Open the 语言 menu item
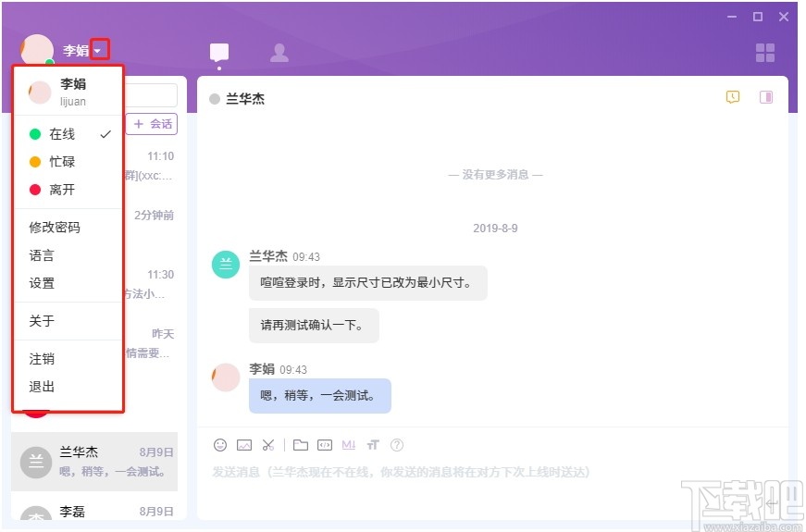The image size is (806, 532). click(x=68, y=255)
